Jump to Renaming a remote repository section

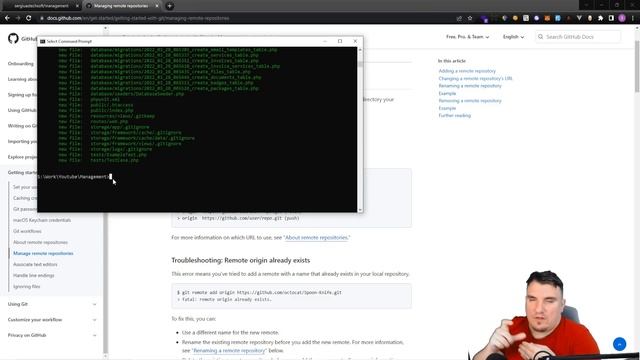(x=470, y=86)
